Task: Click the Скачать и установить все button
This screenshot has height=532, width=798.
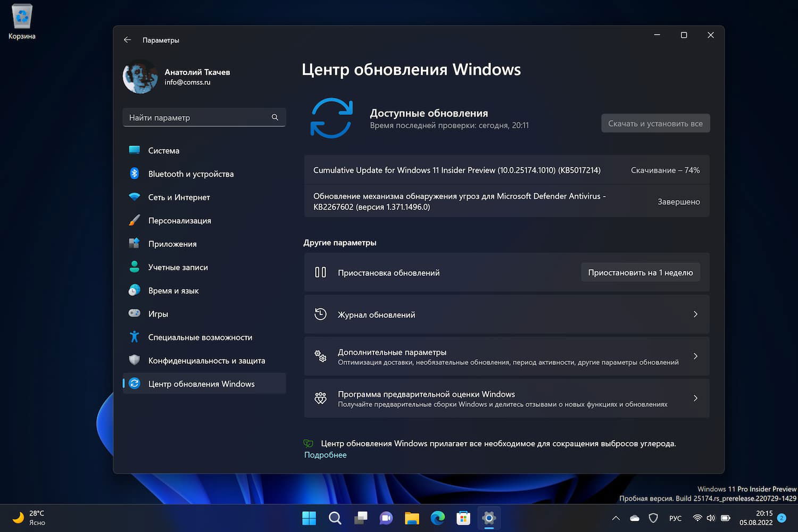Action: coord(655,123)
